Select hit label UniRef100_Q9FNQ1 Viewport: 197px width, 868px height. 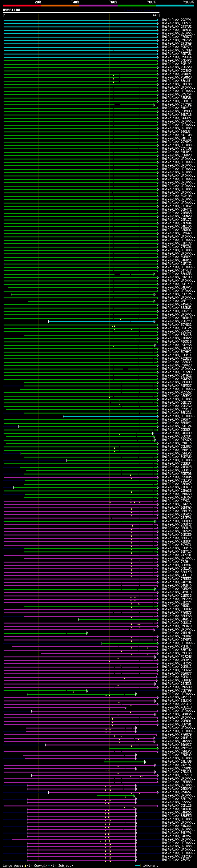pos(177,721)
